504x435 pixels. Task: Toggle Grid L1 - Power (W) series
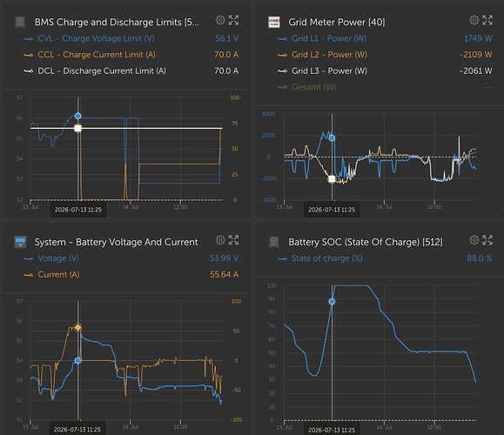point(322,38)
